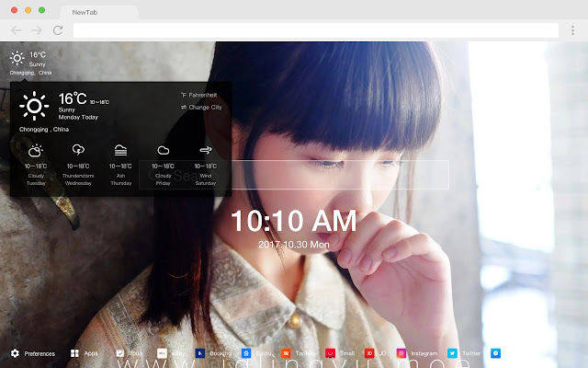Click the browser back arrow
The width and height of the screenshot is (588, 368).
click(17, 30)
